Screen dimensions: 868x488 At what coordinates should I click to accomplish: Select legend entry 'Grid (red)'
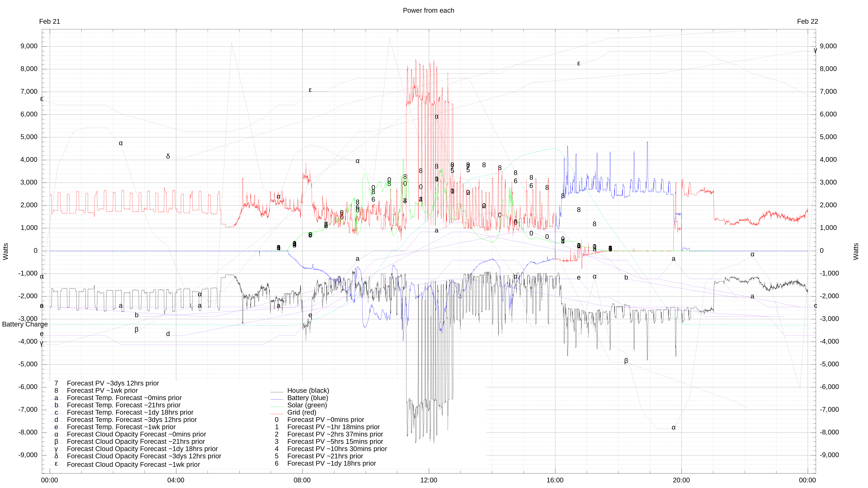pyautogui.click(x=302, y=413)
